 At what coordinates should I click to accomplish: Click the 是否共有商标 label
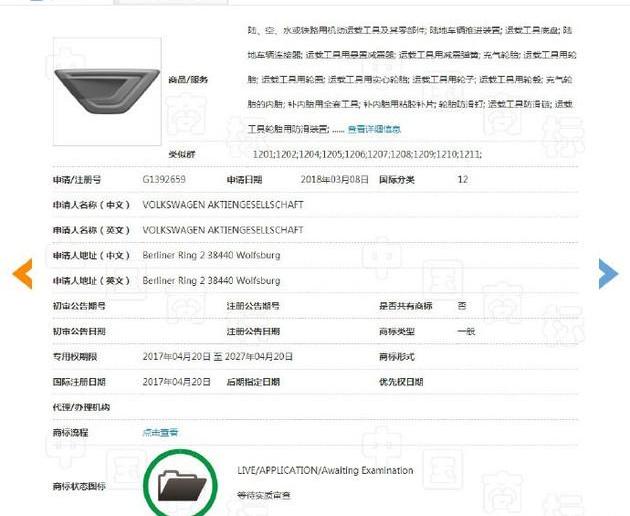click(405, 306)
